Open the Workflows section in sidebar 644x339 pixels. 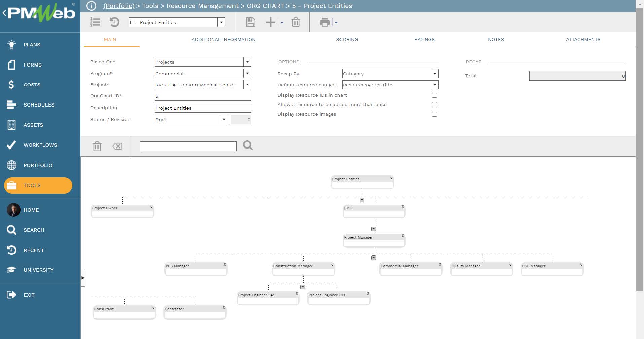(x=40, y=145)
